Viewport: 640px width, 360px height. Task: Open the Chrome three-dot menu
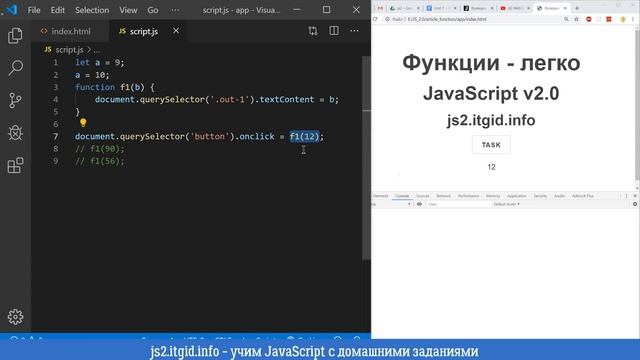[x=633, y=19]
